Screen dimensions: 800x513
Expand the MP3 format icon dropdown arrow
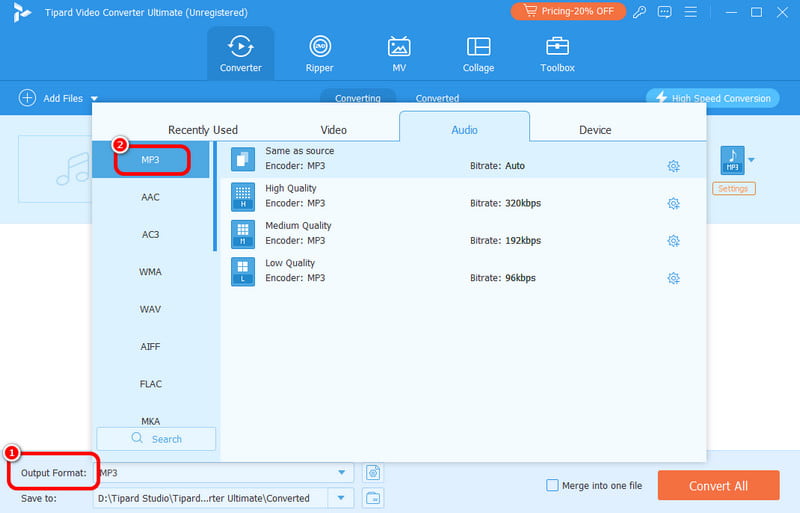click(751, 160)
